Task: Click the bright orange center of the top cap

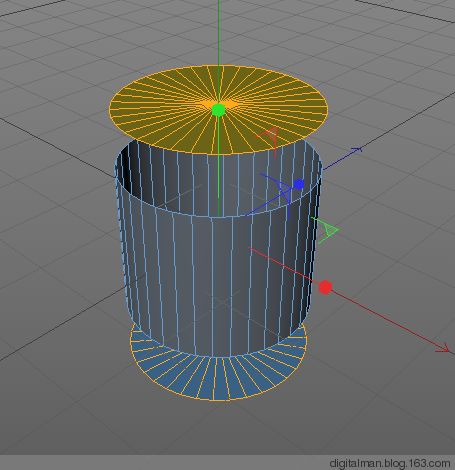Action: point(218,104)
